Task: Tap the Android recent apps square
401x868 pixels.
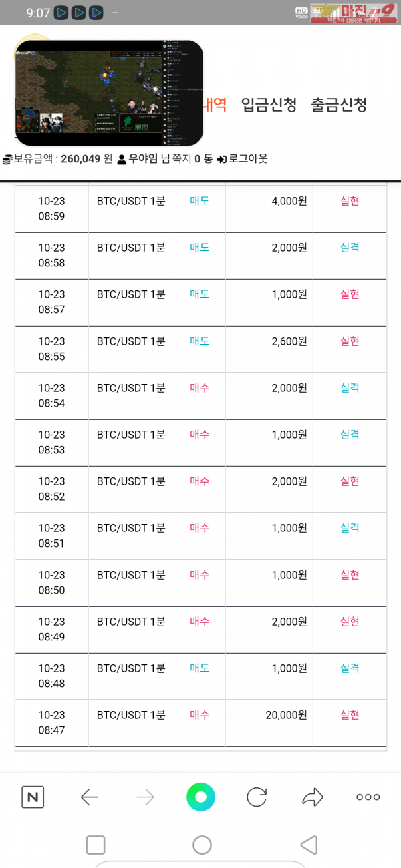Action: [96, 845]
